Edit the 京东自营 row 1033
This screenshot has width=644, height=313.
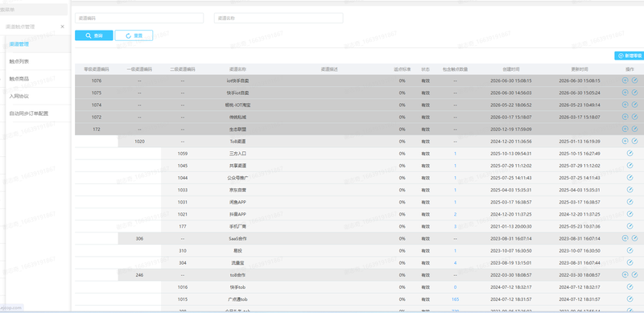630,189
